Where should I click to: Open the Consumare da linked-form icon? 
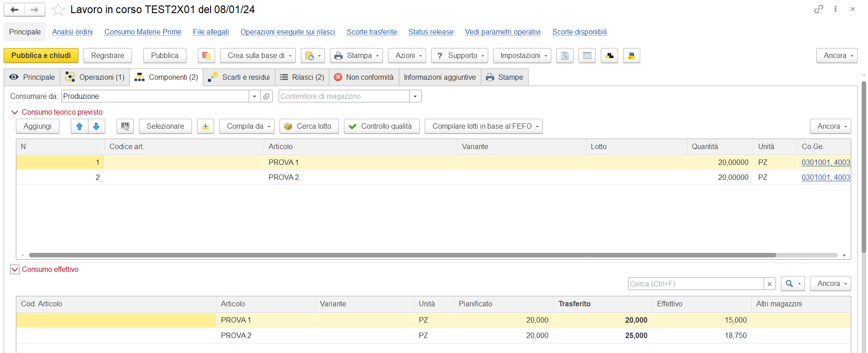266,96
